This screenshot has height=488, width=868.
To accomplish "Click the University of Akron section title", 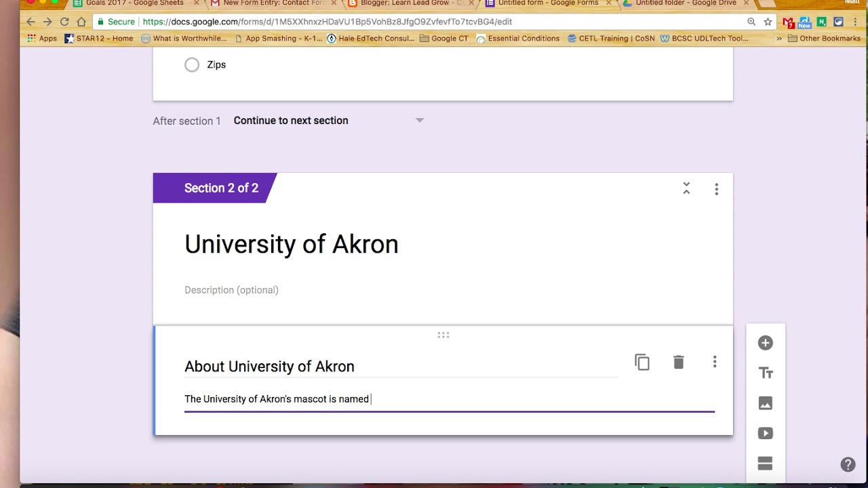I will (292, 244).
